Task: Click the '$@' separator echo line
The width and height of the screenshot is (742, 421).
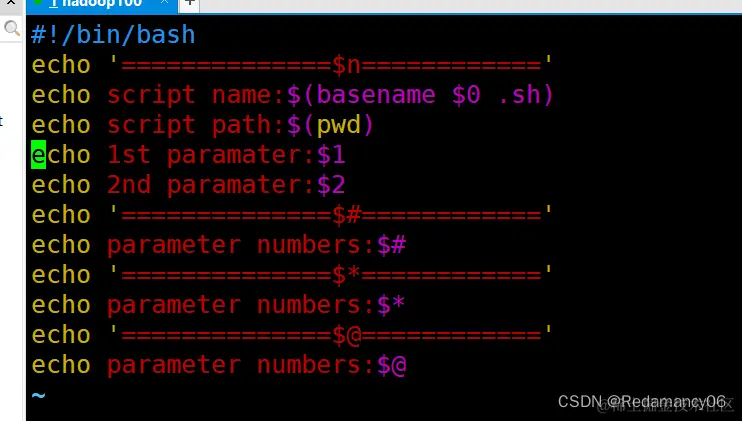Action: [292, 335]
